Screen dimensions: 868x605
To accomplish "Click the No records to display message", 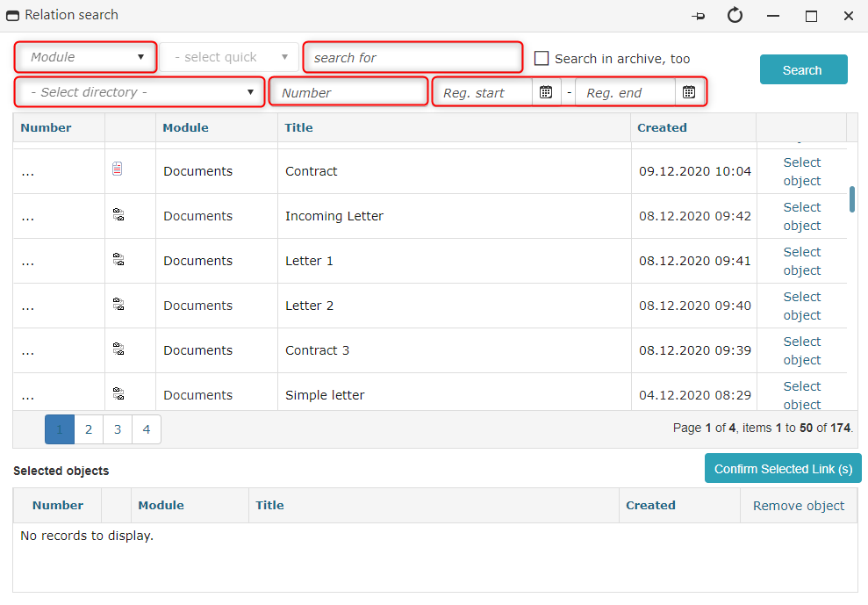I will pyautogui.click(x=87, y=537).
